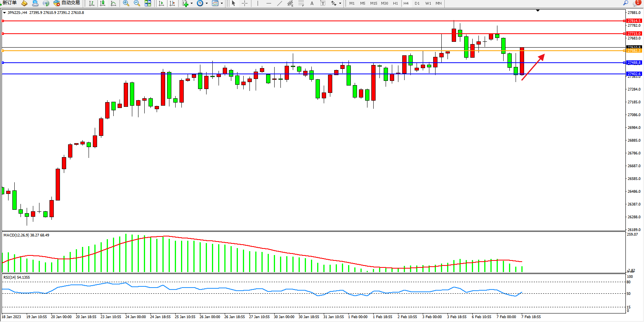The width and height of the screenshot is (644, 322).
Task: Select the vertical line drawing tool
Action: (258, 3)
